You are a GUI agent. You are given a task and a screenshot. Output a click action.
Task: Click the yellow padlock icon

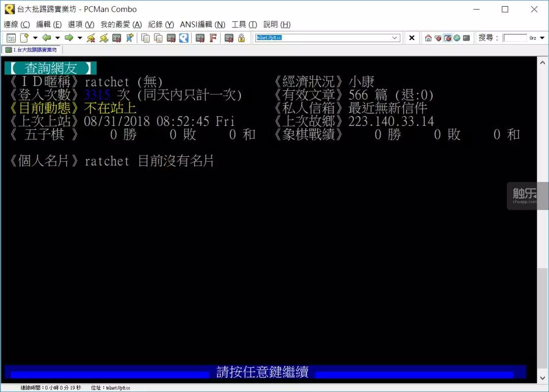[x=241, y=38]
